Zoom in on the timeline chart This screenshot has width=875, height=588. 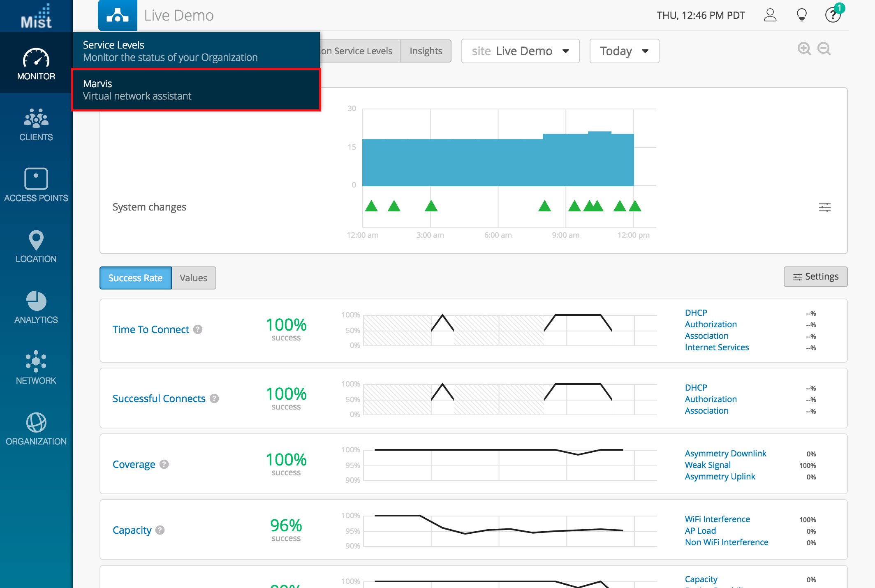804,49
